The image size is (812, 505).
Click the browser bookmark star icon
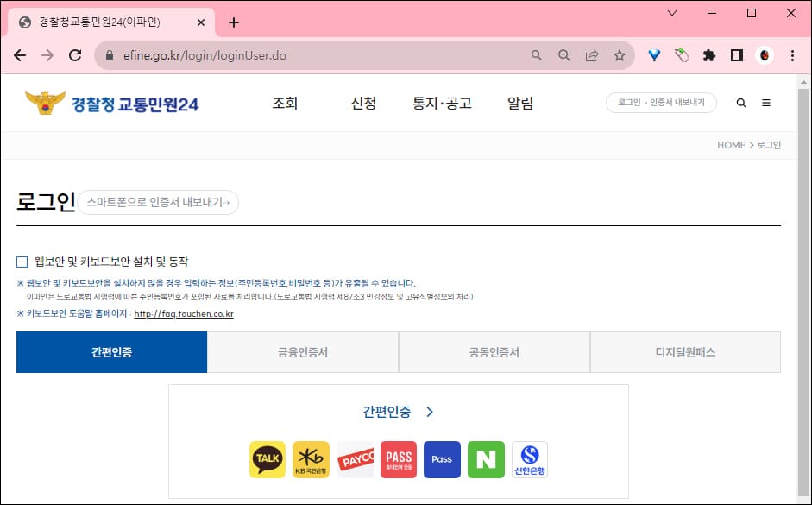pos(620,54)
